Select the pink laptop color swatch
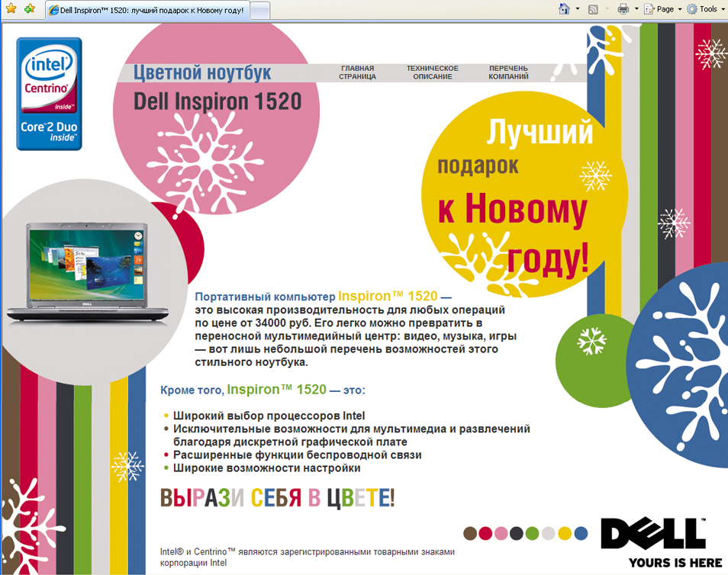The width and height of the screenshot is (728, 575). pos(501,533)
